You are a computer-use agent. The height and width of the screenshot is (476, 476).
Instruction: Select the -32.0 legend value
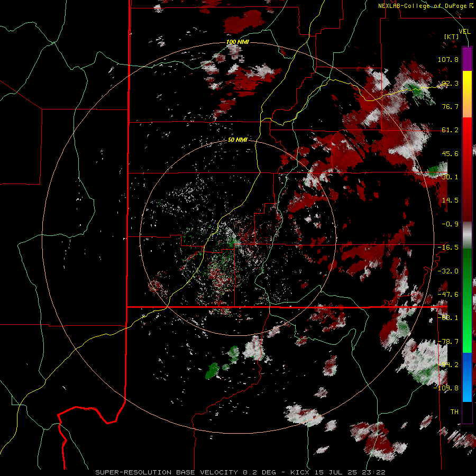click(448, 271)
